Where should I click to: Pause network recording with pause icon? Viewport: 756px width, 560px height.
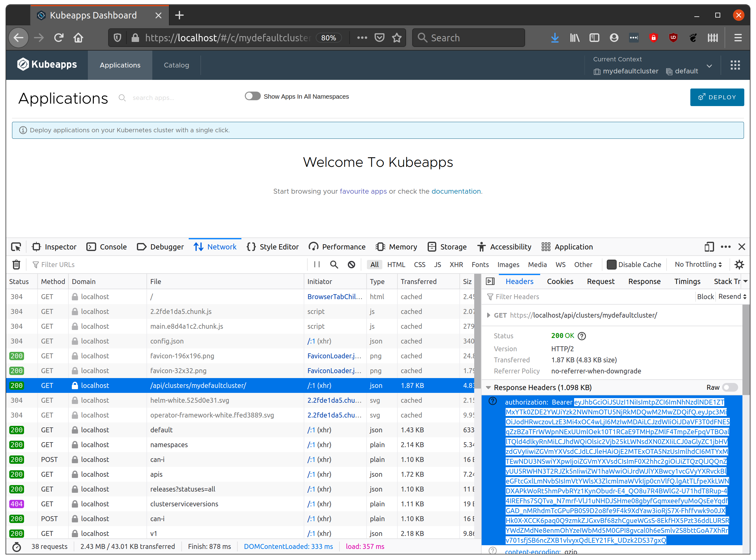coord(317,264)
